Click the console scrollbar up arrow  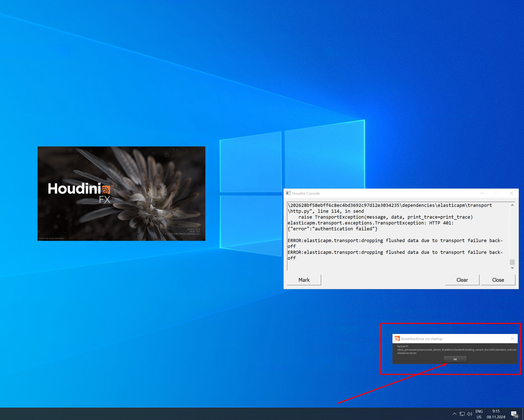(x=512, y=205)
